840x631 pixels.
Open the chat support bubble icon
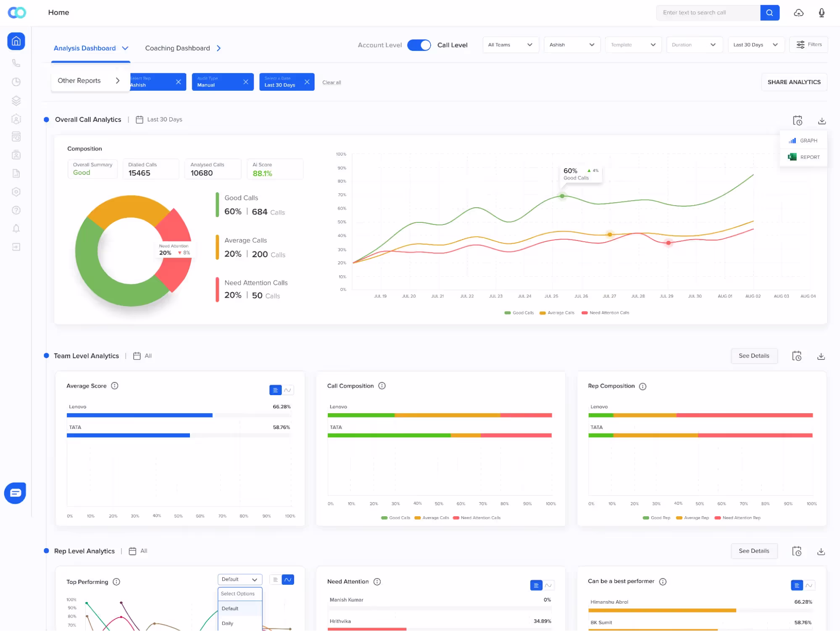point(15,493)
